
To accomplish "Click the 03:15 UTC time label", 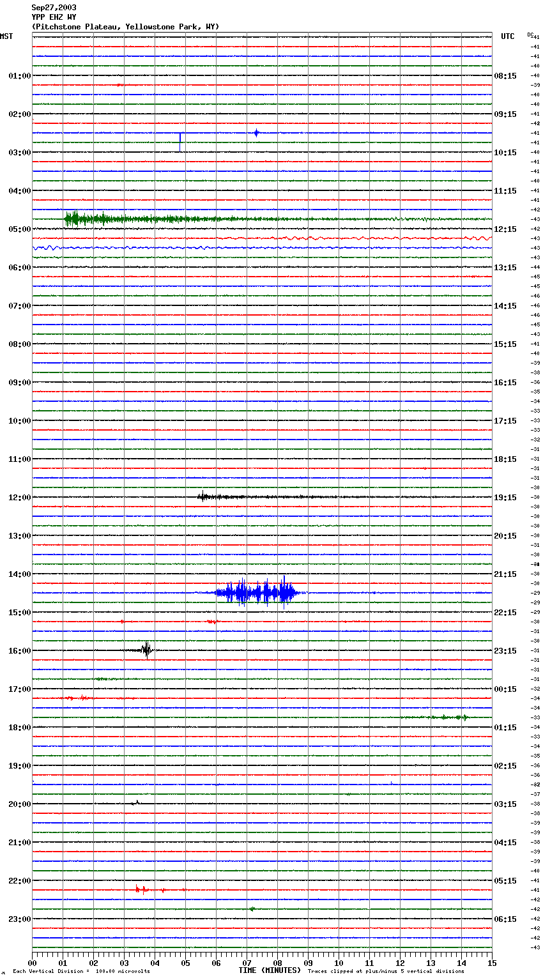I will click(x=505, y=804).
